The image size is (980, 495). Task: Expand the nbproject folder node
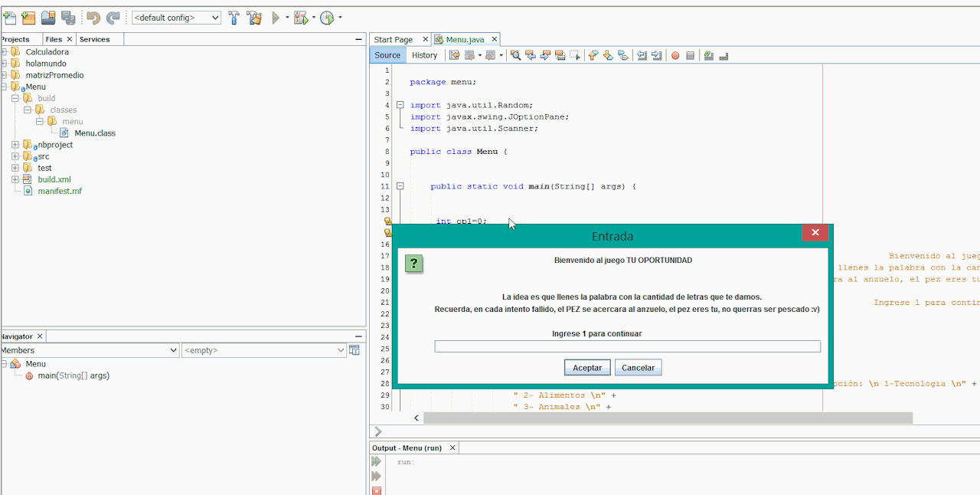[x=15, y=145]
